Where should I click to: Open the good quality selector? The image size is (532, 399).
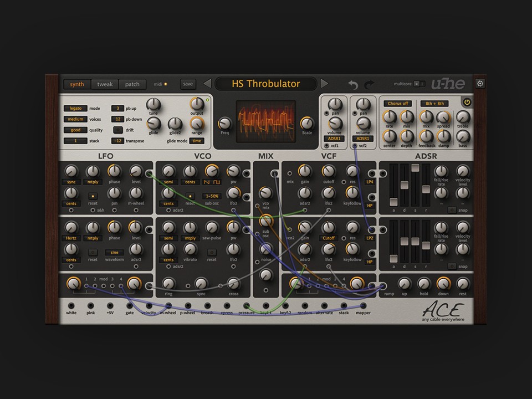(x=75, y=130)
